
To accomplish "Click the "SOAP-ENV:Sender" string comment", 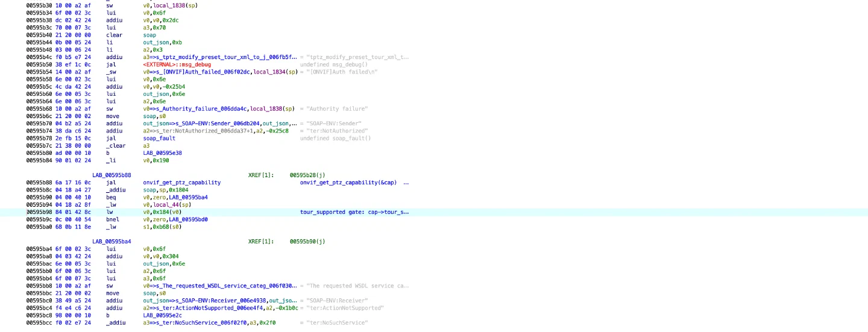I will coord(334,124).
